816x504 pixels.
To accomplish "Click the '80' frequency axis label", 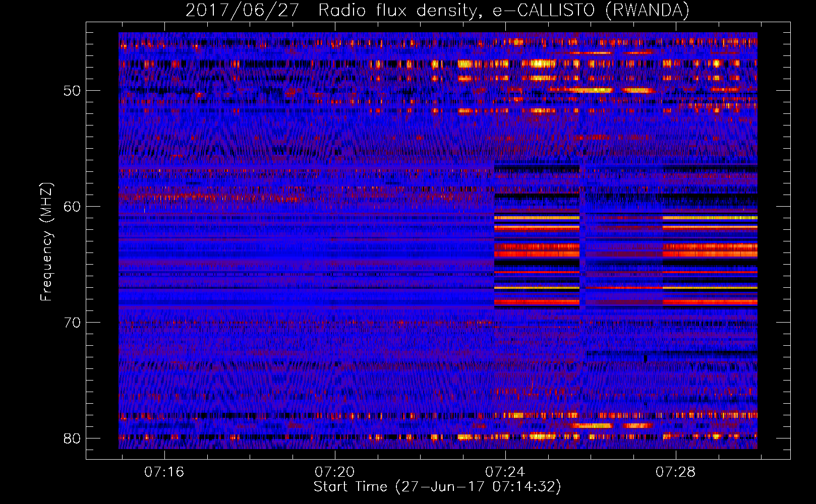I will (x=72, y=438).
